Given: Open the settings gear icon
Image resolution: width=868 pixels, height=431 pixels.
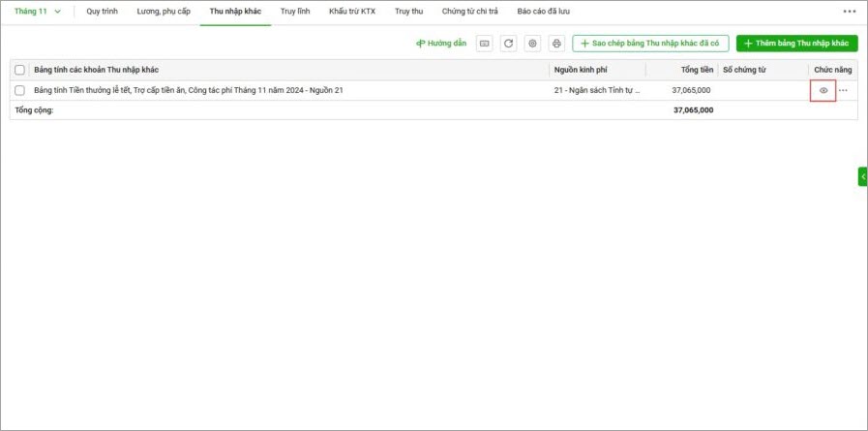Looking at the screenshot, I should coord(532,44).
